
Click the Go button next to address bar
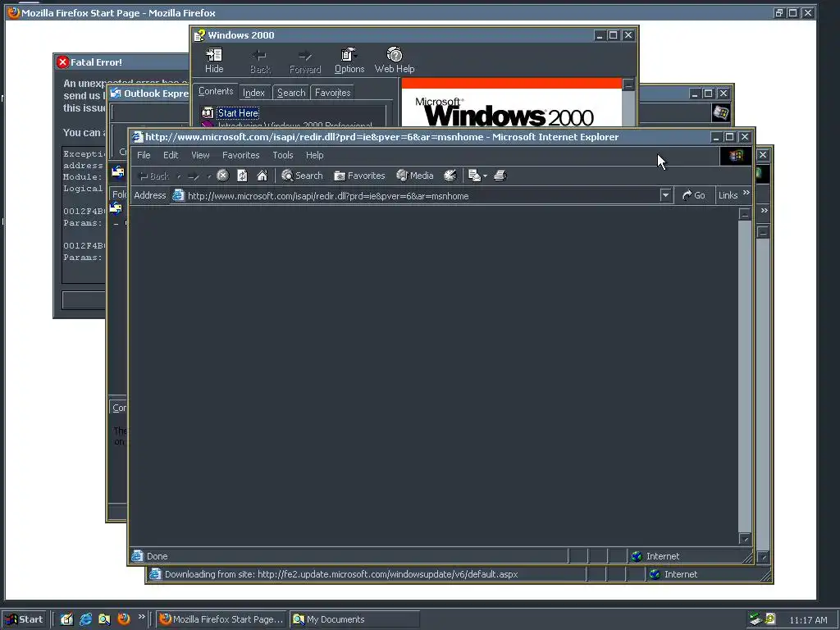[693, 195]
